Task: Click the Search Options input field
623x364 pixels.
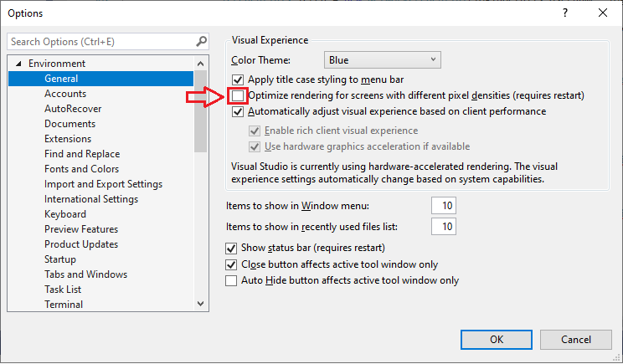Action: 101,42
